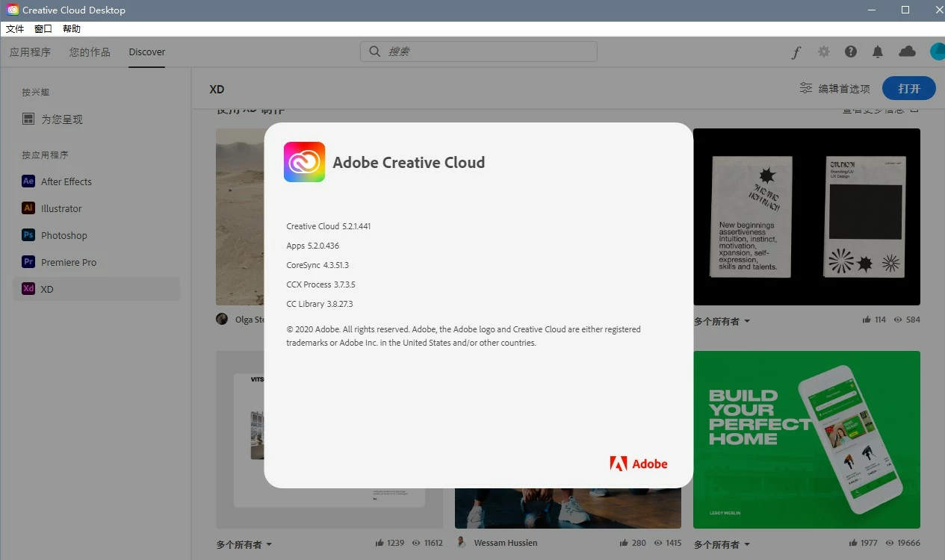This screenshot has height=560, width=945.
Task: Click the Creative Cloud logo in dialog
Action: [x=304, y=162]
